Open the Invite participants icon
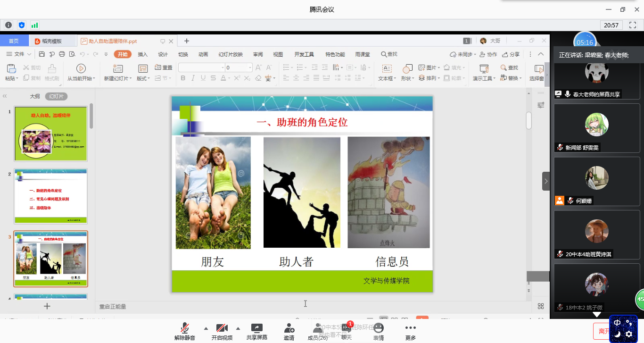644x343 pixels. [289, 328]
